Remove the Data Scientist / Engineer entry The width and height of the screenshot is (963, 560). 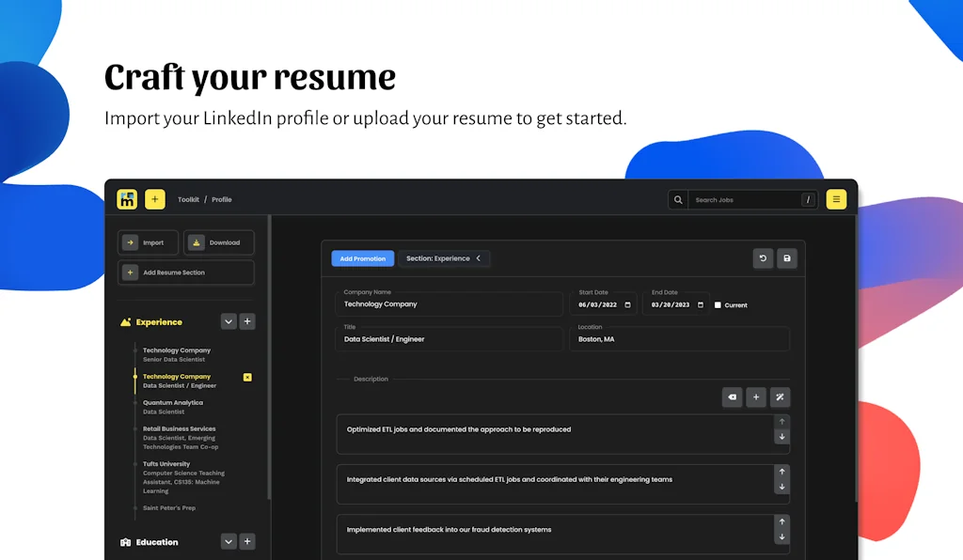[x=246, y=377]
